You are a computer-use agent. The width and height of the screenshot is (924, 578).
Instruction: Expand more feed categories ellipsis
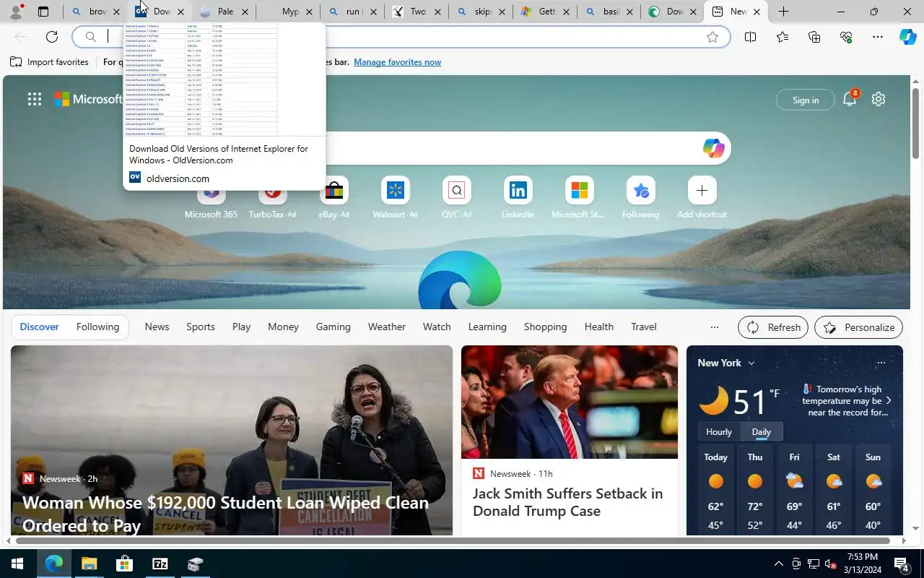[x=714, y=327]
